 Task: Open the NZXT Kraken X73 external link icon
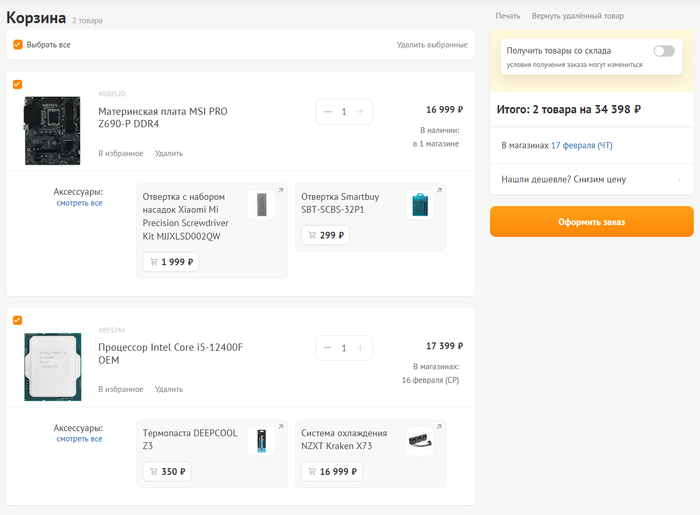[438, 427]
